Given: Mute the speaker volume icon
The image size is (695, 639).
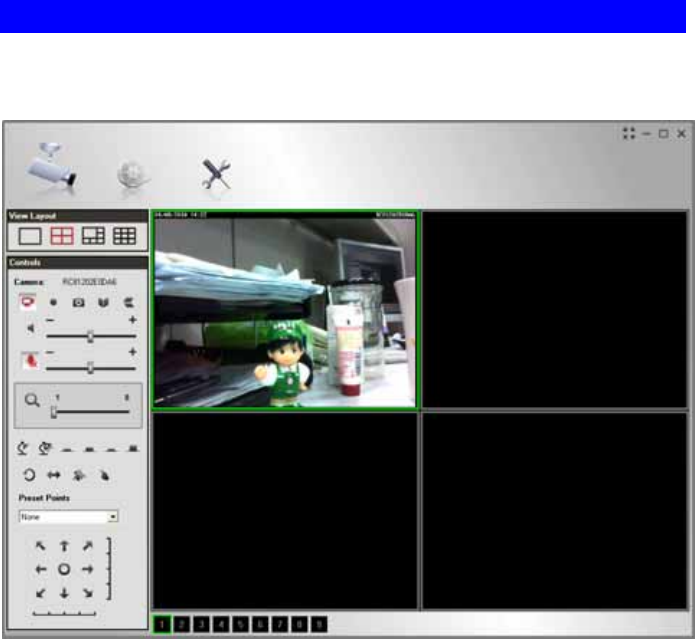Looking at the screenshot, I should 30,328.
